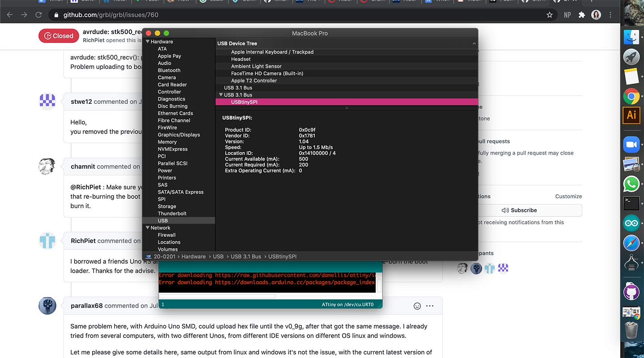Screen dimensions: 644x358
Task: Bookmark this page with the star
Action: pos(550,15)
